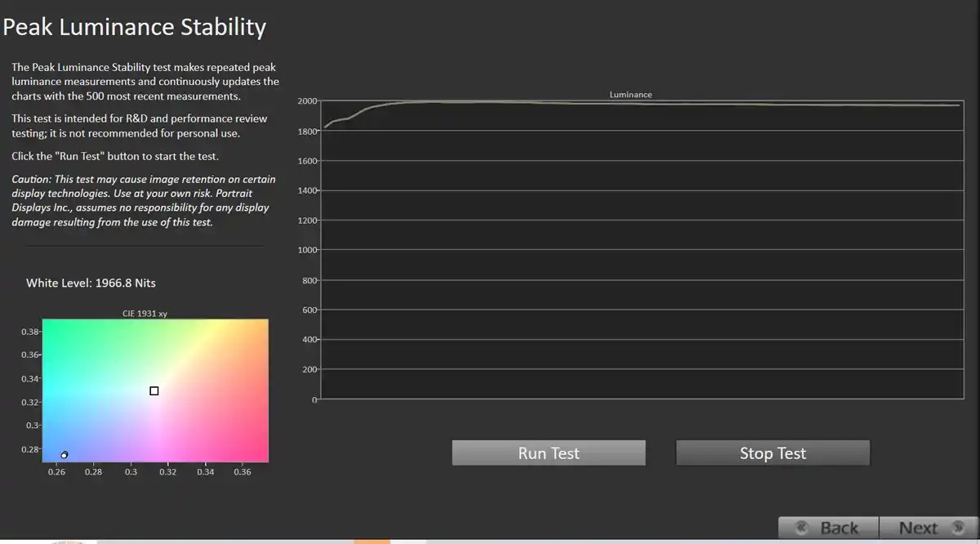The image size is (980, 544).
Task: Select the white point square marker on CIE chart
Action: point(154,390)
